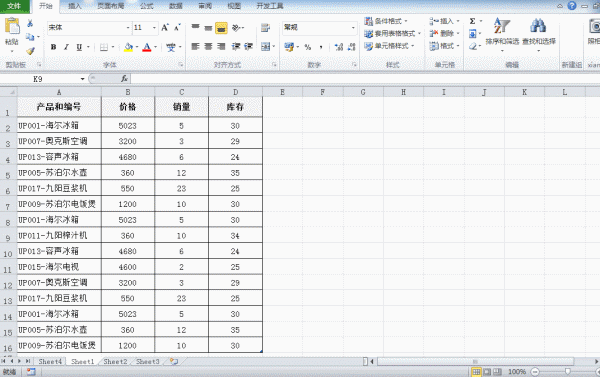Switch to the 公式 ribbon tab
Viewport: 600px width, 377px height.
tap(146, 6)
